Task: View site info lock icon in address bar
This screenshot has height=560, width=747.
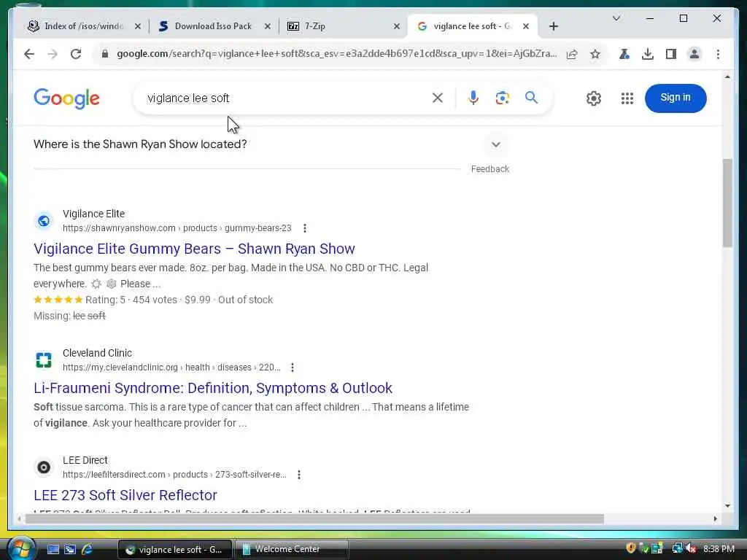Action: pyautogui.click(x=105, y=54)
